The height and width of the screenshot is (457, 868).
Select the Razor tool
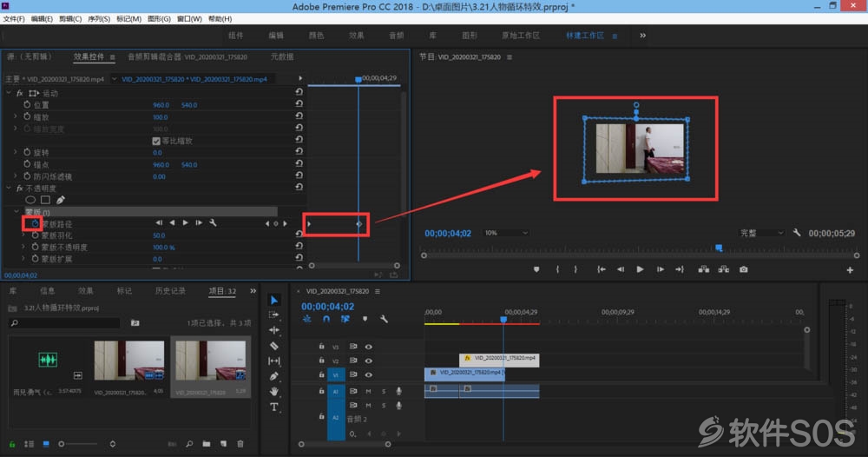(274, 346)
